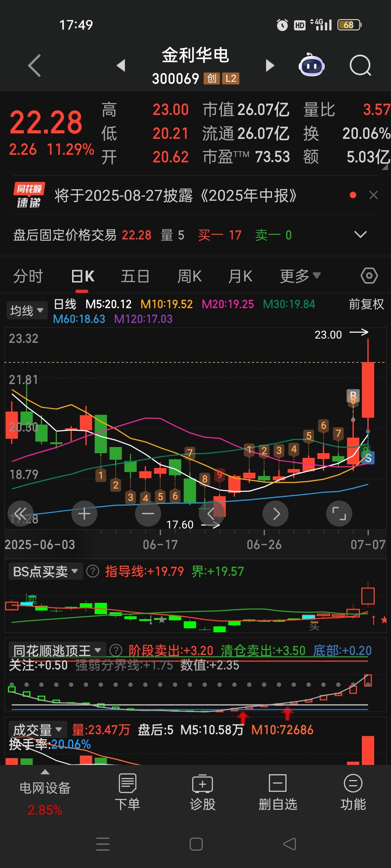Tap the red star marker in the BS panel
391x868 pixels.
(x=384, y=620)
